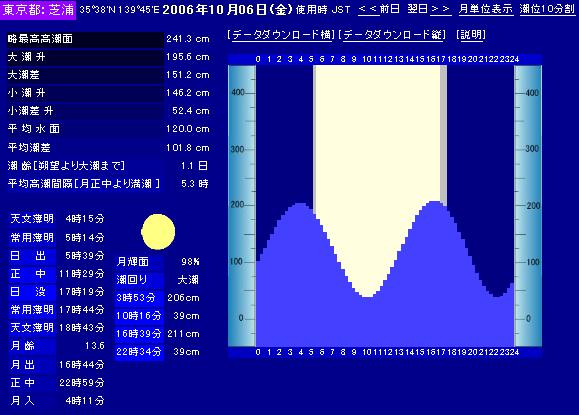Image resolution: width=579 pixels, height=415 pixels.
Task: Go to next day link 翌日
Action: [x=429, y=9]
